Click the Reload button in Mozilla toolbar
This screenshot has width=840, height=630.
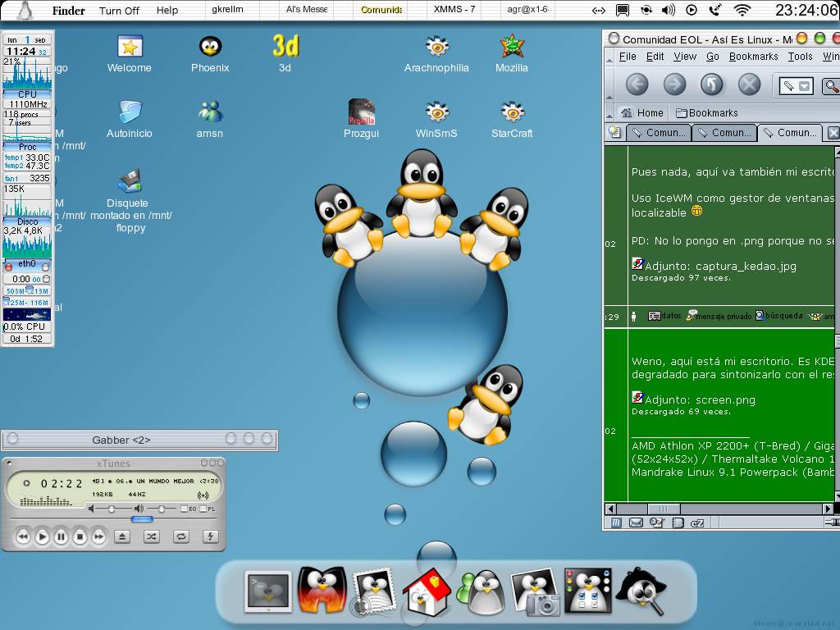pyautogui.click(x=711, y=84)
